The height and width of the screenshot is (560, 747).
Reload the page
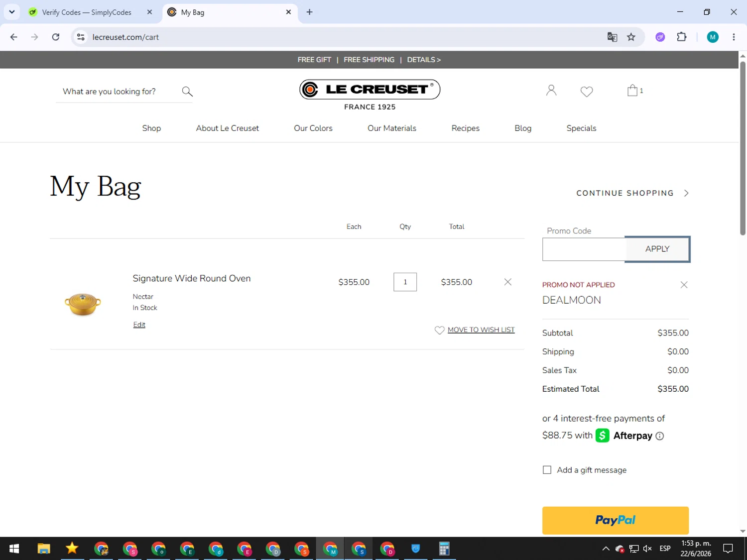(x=56, y=37)
